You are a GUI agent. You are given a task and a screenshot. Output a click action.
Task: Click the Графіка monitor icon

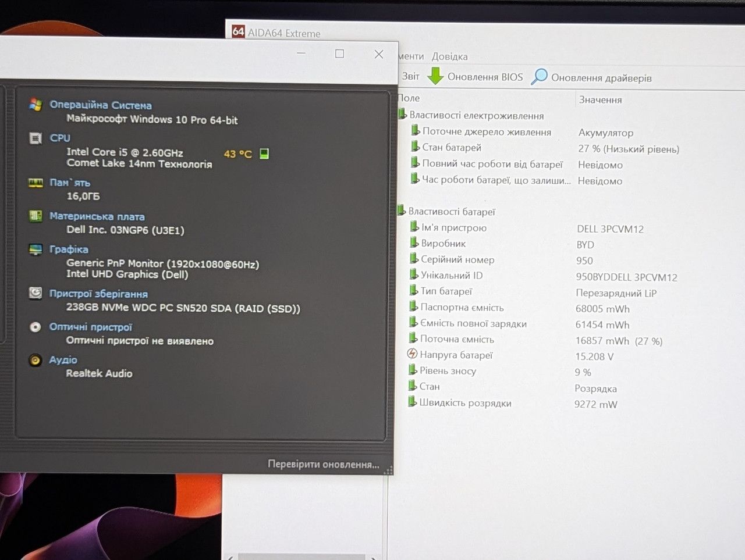click(x=36, y=249)
